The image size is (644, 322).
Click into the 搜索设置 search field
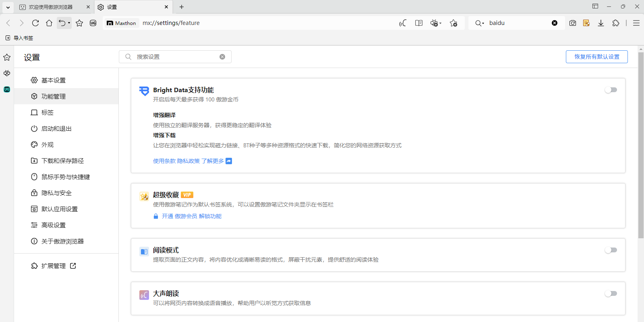[175, 57]
